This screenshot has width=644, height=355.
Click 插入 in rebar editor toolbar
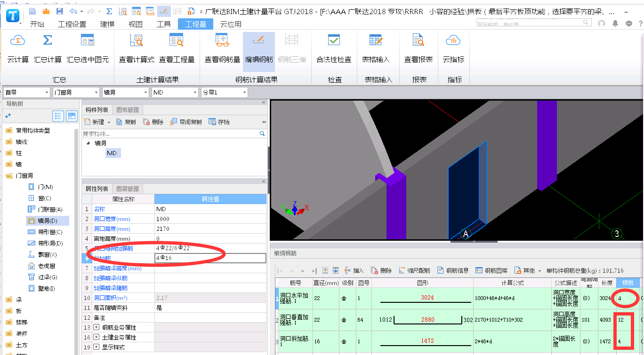pos(354,270)
